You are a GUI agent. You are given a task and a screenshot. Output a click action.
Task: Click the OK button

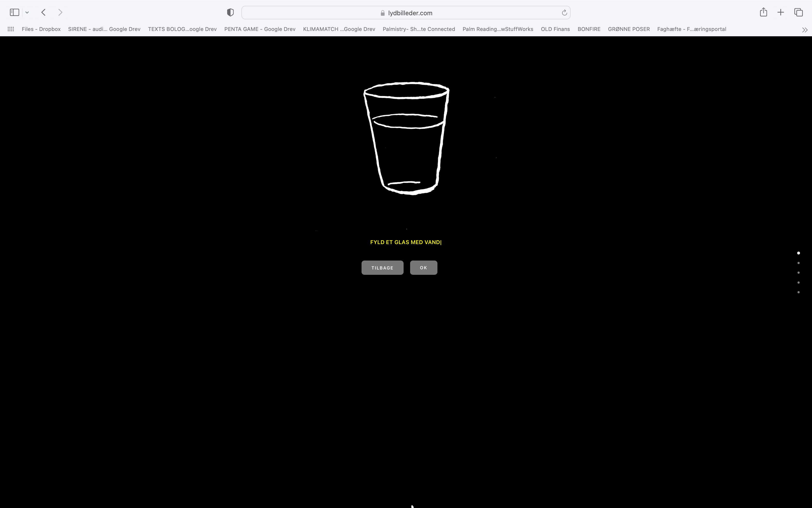point(423,268)
